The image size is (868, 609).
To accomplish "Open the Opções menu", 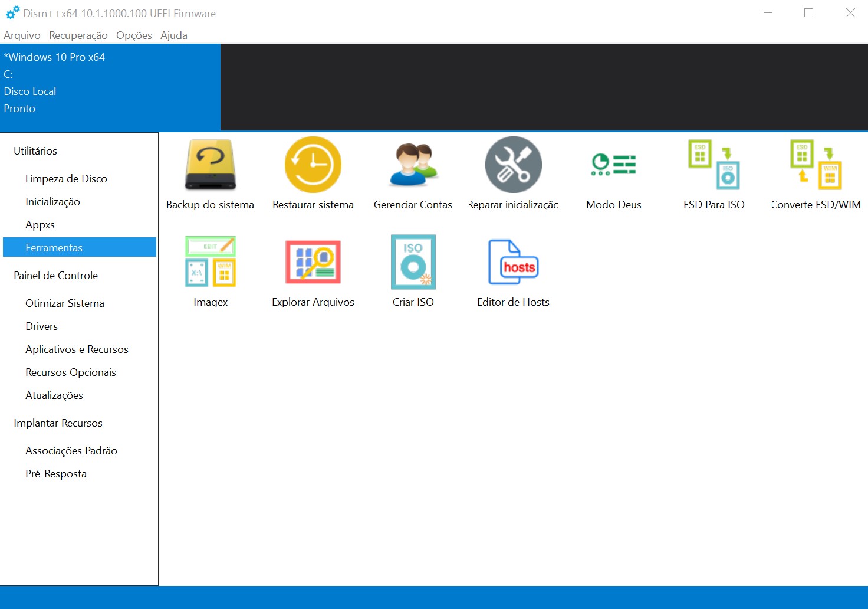I will [x=134, y=35].
